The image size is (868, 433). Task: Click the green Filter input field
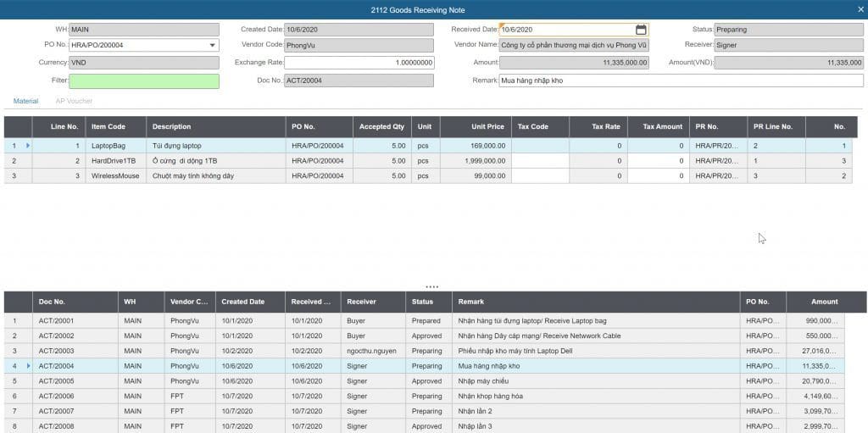pyautogui.click(x=143, y=81)
